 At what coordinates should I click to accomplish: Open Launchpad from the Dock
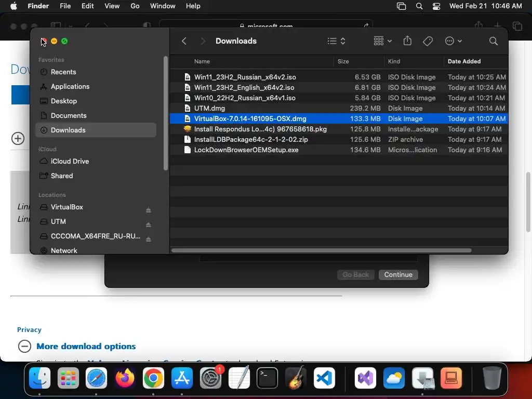click(68, 378)
